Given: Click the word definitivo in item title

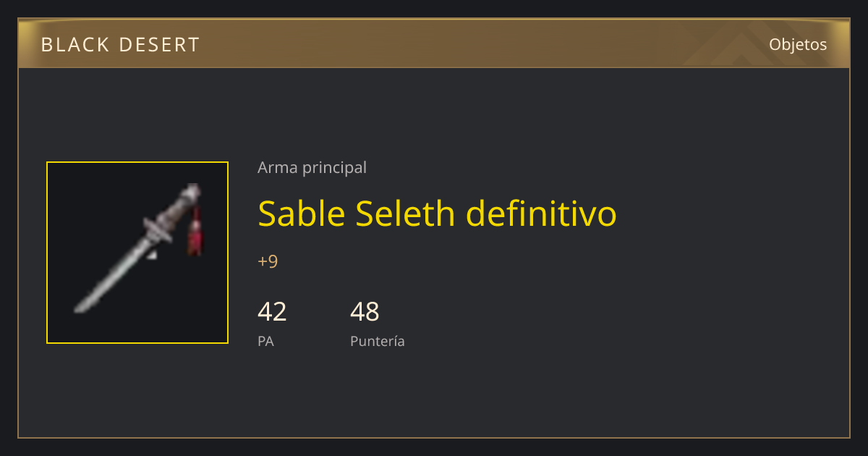Looking at the screenshot, I should (x=541, y=214).
